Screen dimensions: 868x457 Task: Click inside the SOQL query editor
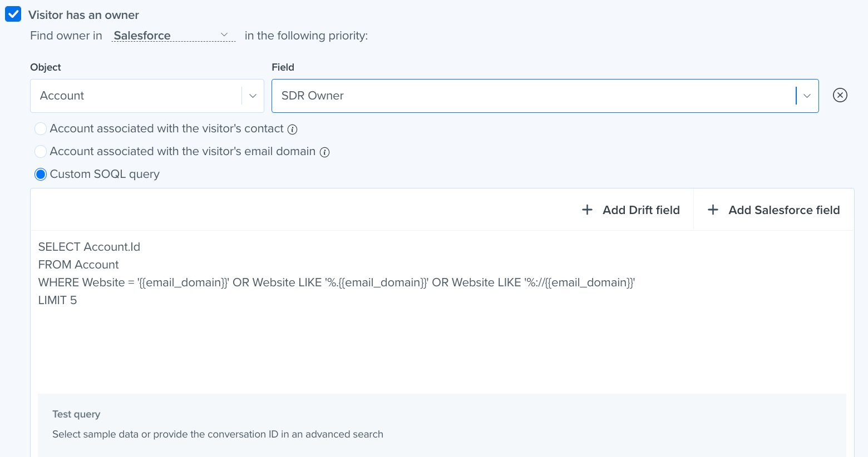click(442, 311)
